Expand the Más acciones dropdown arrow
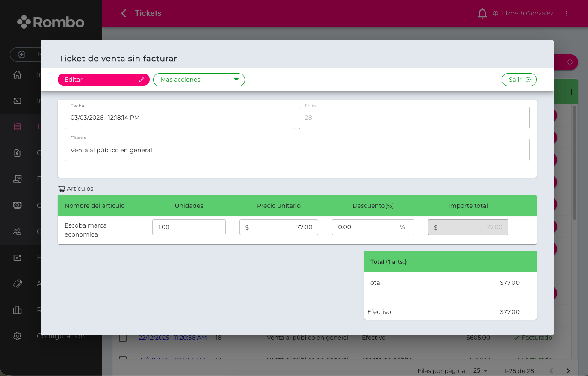The height and width of the screenshot is (376, 588). coord(236,80)
